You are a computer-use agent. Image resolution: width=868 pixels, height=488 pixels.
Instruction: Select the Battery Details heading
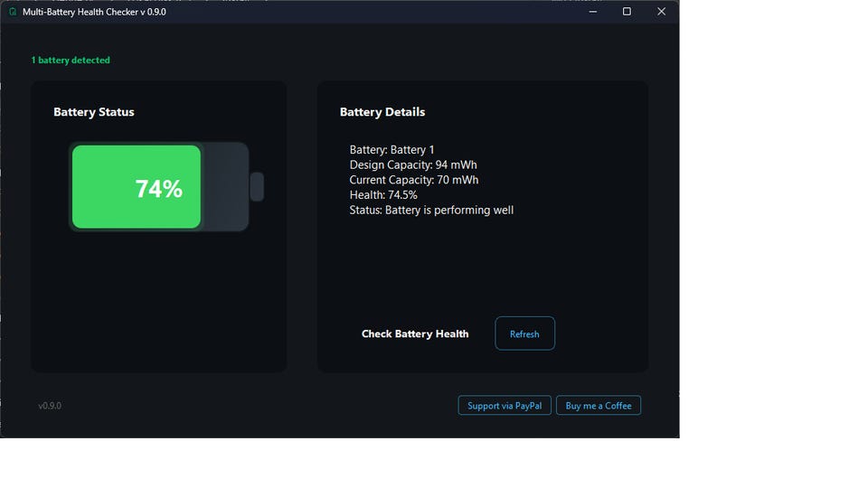382,112
